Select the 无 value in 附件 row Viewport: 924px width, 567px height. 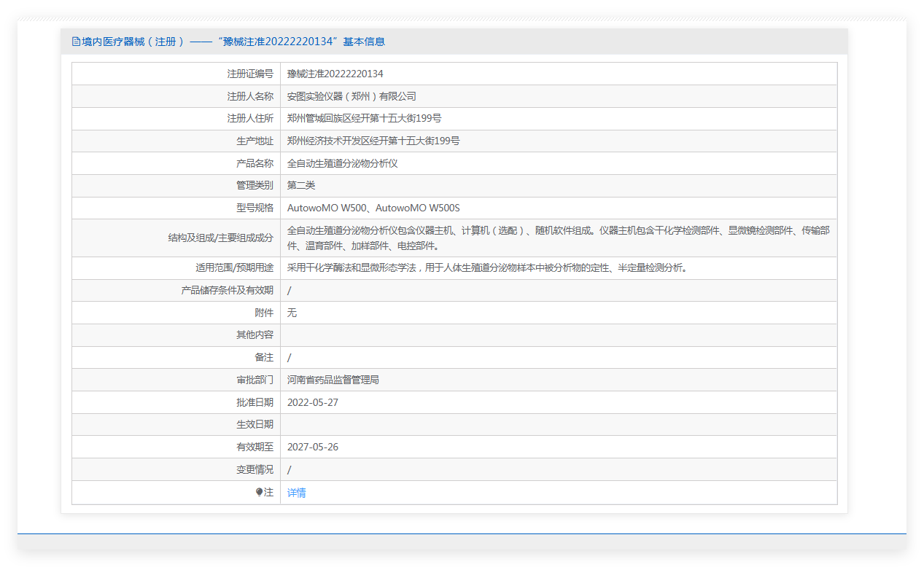click(292, 313)
